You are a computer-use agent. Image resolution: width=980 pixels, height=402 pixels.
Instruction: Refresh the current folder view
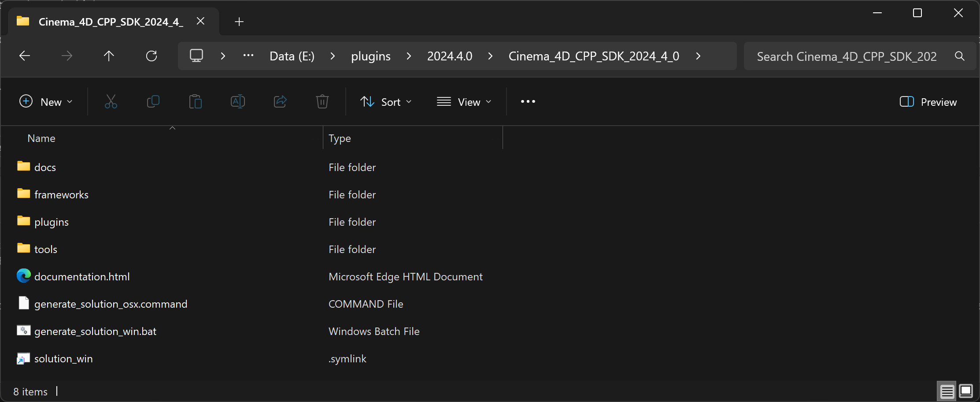[x=152, y=56]
